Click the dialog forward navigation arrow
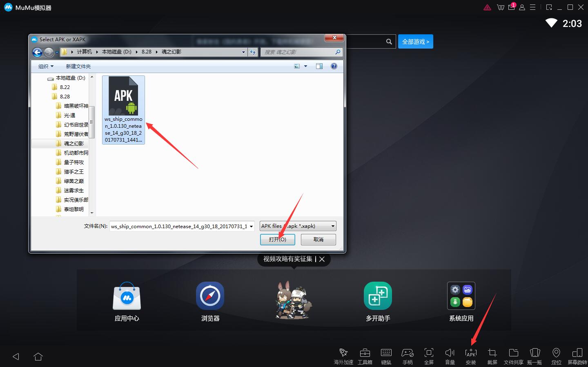 (49, 52)
